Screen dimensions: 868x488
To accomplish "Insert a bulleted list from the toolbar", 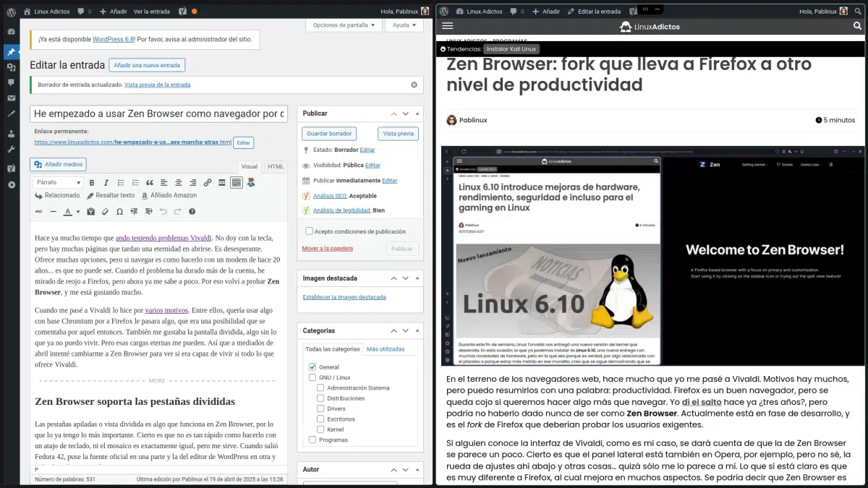I will click(120, 183).
